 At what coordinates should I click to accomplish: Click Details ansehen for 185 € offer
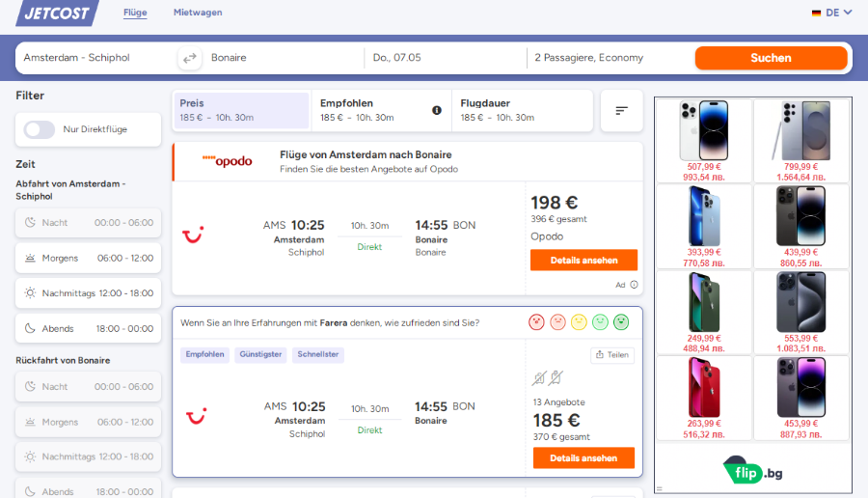(x=583, y=458)
